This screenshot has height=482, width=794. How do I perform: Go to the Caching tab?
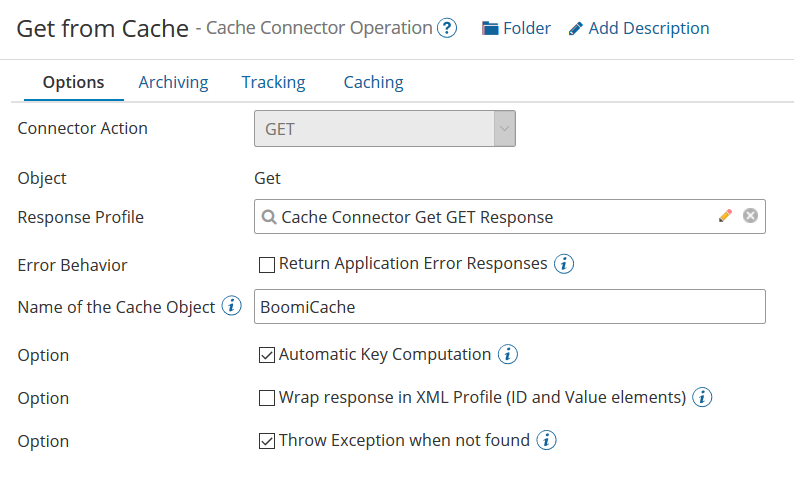(373, 82)
